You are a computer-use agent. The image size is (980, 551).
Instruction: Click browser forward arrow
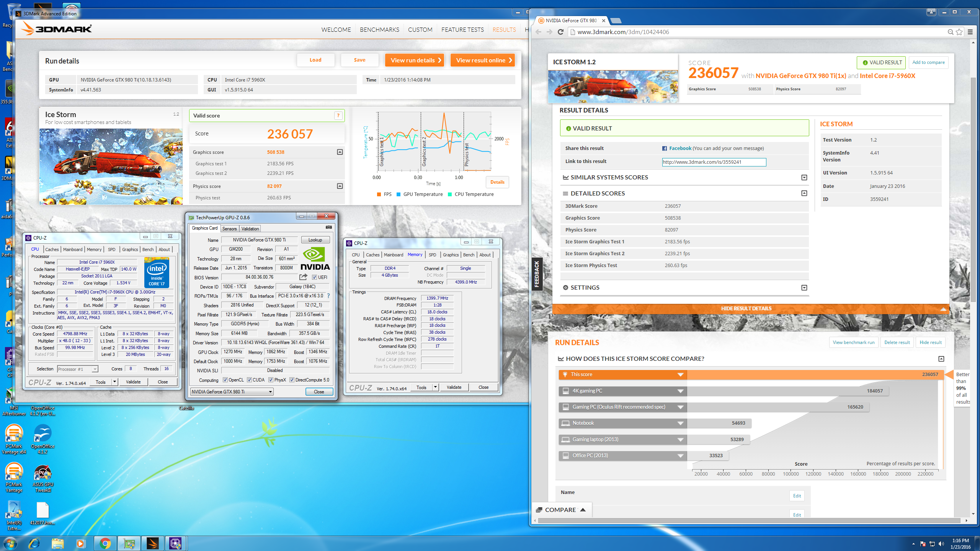tap(549, 32)
